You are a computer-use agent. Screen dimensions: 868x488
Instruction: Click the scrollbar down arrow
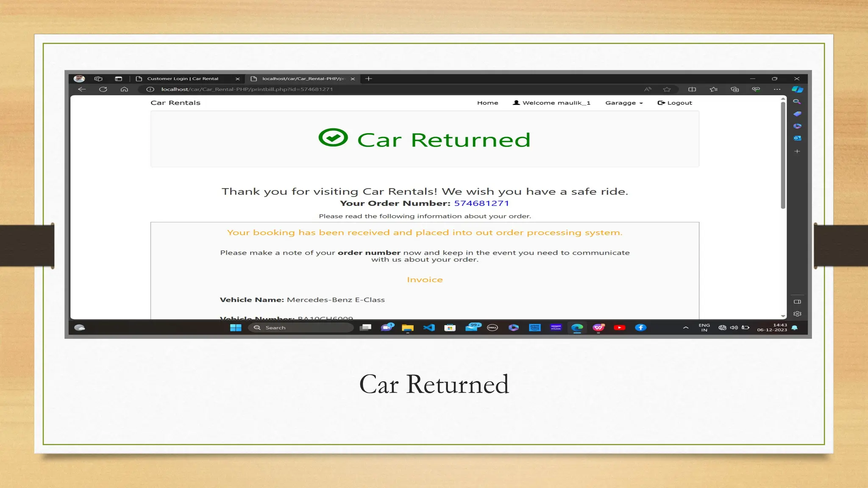pos(783,316)
